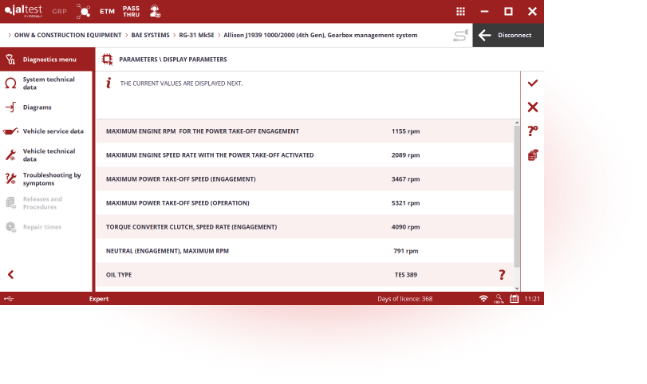Click the USB connection status icon
647x384 pixels.
pyautogui.click(x=9, y=299)
